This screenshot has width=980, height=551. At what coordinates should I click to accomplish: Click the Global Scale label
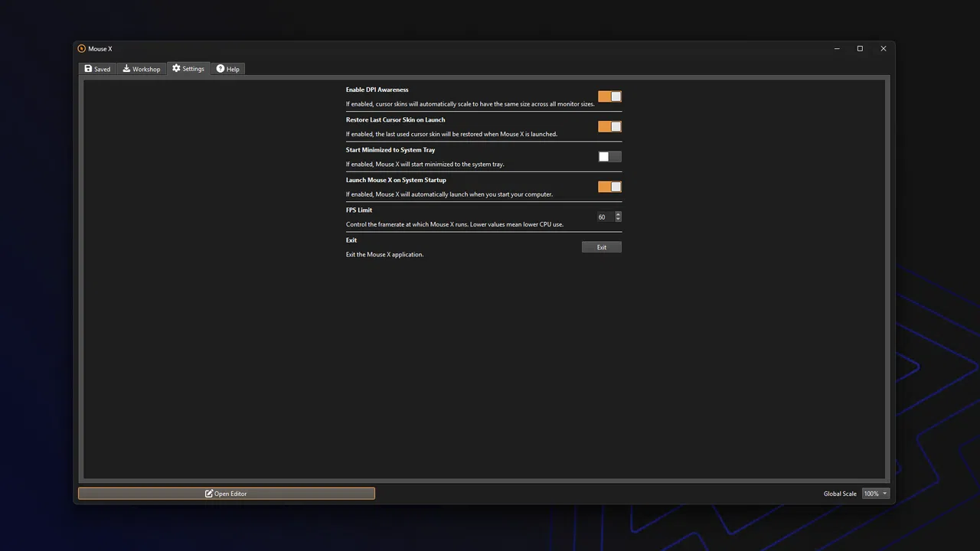click(840, 494)
